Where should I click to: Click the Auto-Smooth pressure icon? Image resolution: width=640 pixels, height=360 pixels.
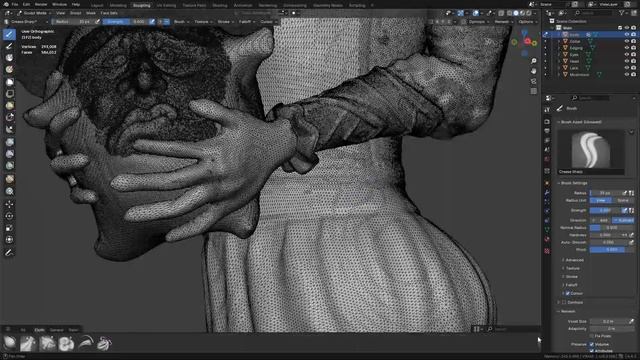click(631, 242)
